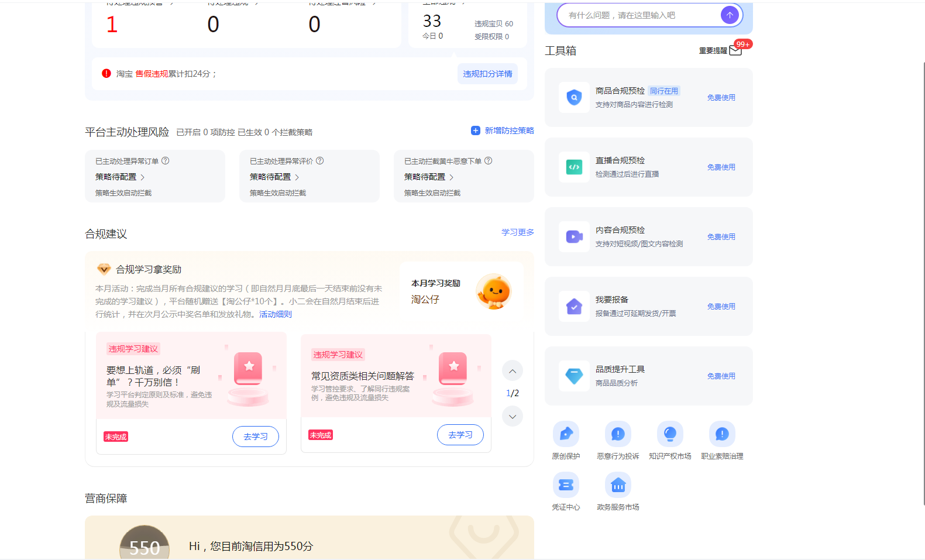Click the red warning icon before 淘宝
This screenshot has height=560, width=925.
[x=106, y=73]
